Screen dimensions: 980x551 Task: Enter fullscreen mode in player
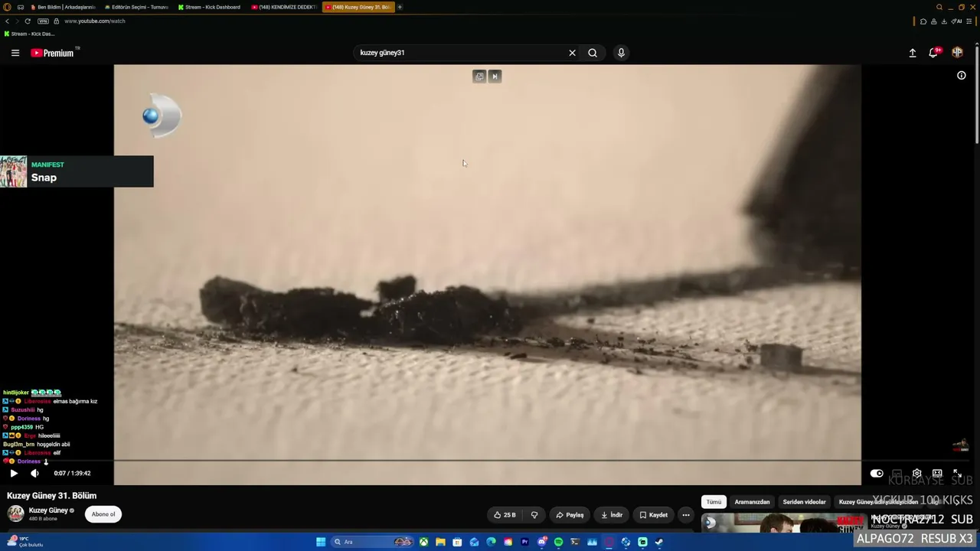pyautogui.click(x=957, y=474)
